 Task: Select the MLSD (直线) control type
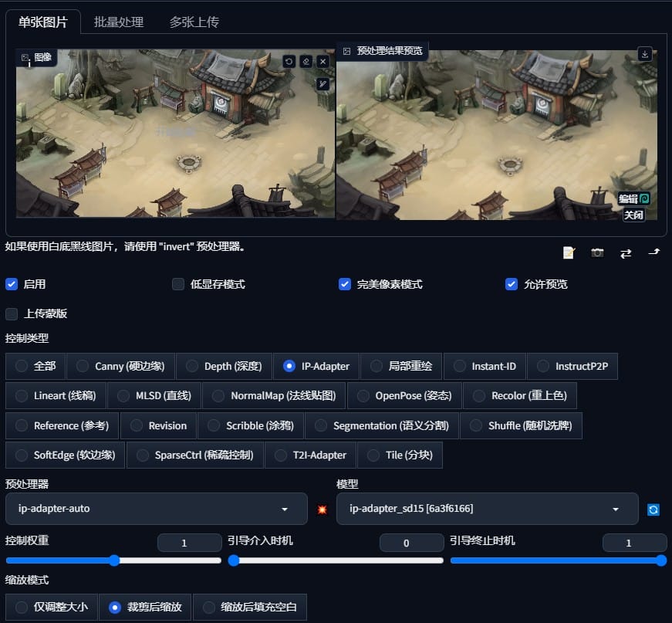(x=154, y=396)
